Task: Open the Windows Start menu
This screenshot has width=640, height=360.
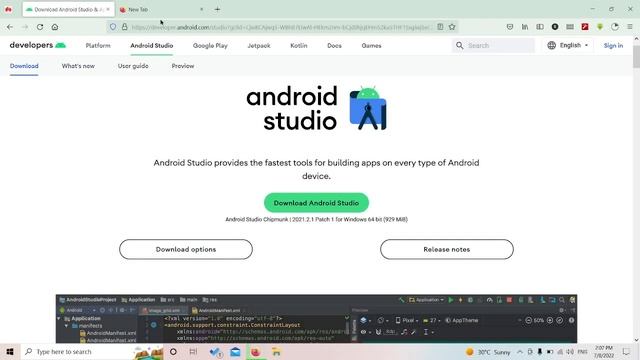Action: pyautogui.click(x=10, y=351)
